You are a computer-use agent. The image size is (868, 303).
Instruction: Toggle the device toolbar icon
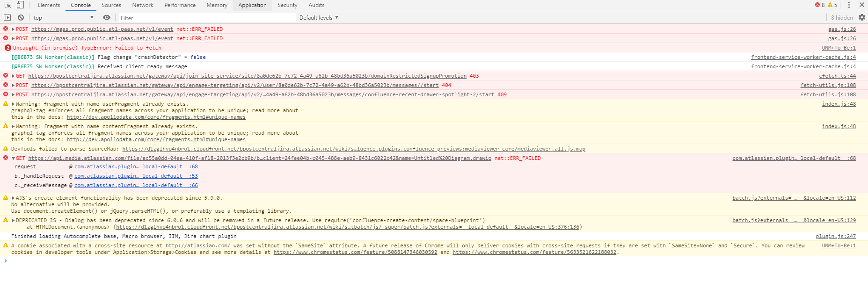tap(20, 5)
